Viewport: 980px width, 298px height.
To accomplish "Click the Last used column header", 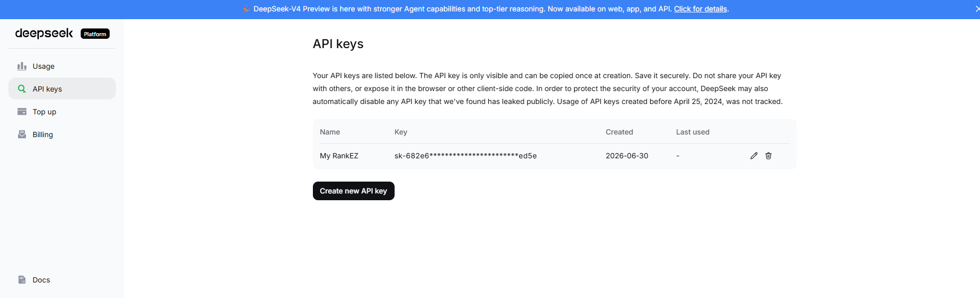I will (x=693, y=132).
